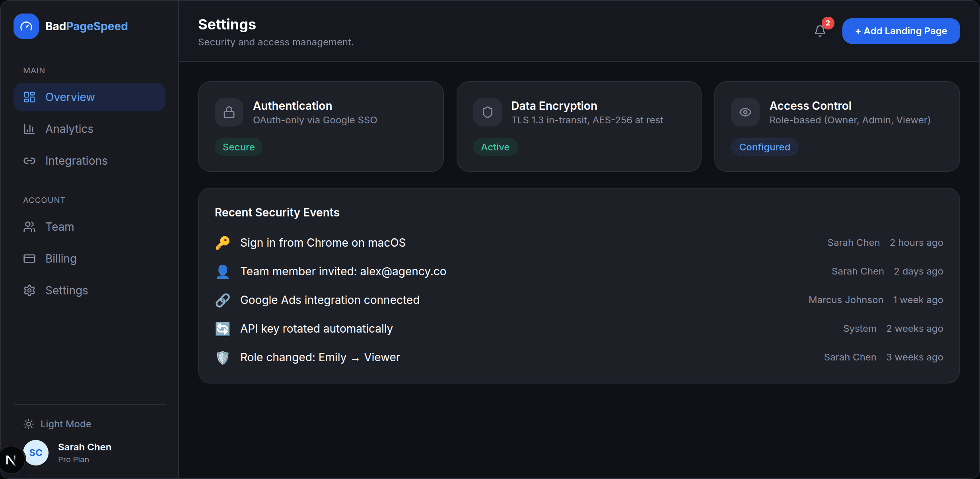Click the 'Security and access management.' subtitle
The image size is (980, 479).
(x=276, y=42)
